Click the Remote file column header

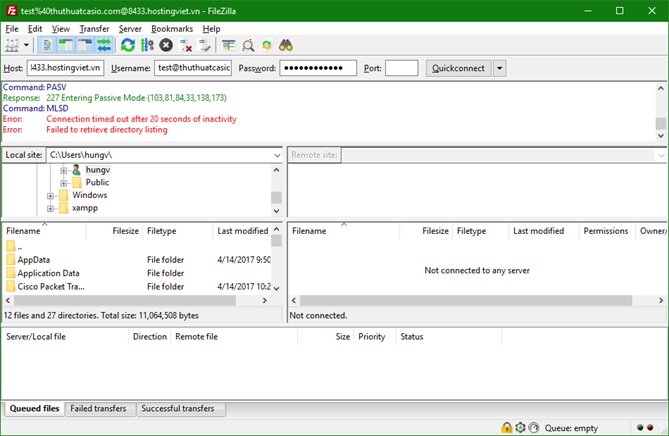pyautogui.click(x=234, y=337)
